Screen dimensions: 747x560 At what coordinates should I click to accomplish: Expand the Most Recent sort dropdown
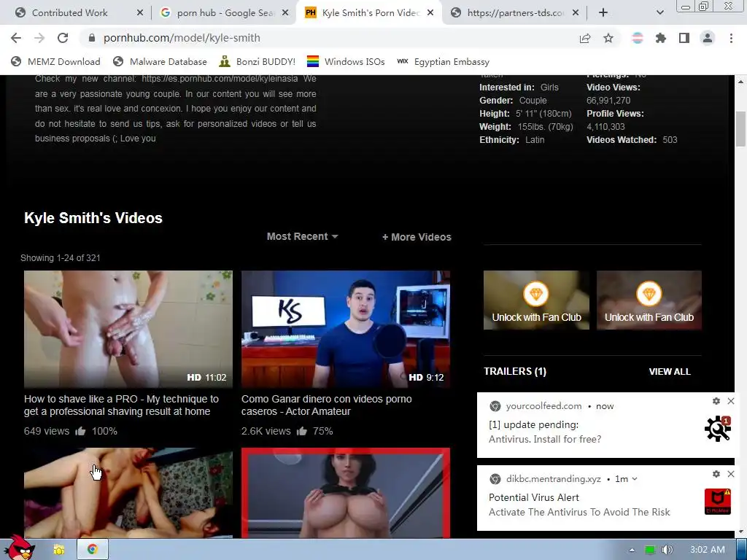tap(302, 236)
